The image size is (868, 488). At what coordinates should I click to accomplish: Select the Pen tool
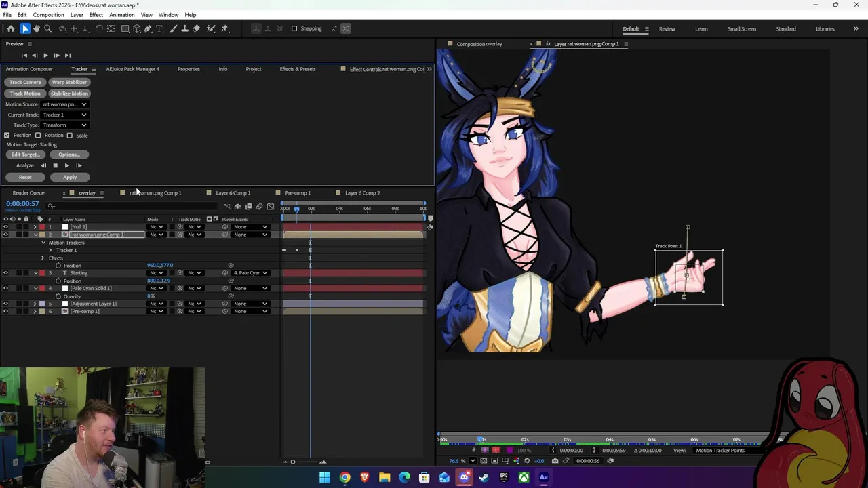[x=148, y=28]
